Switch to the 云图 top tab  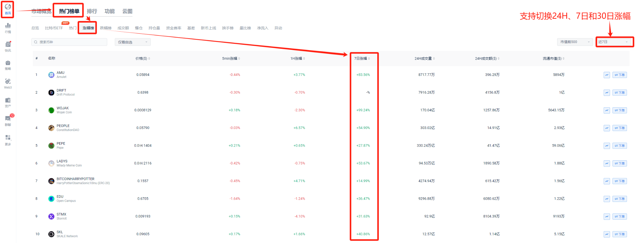point(127,11)
